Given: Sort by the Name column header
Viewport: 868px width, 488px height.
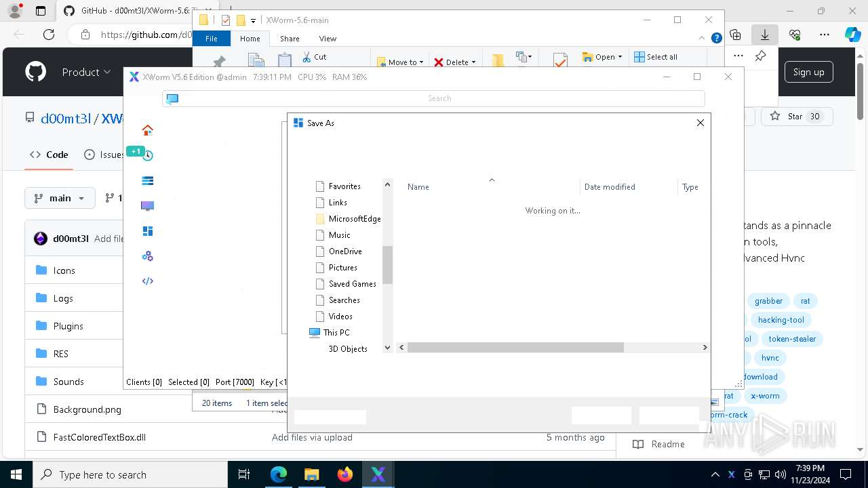Looking at the screenshot, I should (x=418, y=187).
